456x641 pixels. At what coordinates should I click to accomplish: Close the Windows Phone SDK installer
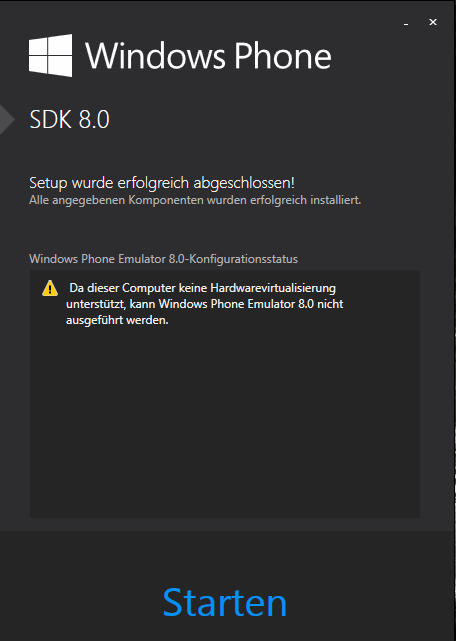433,22
